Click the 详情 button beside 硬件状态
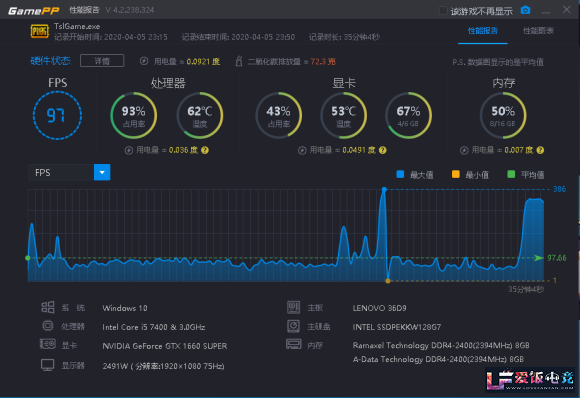The image size is (580, 398). pyautogui.click(x=102, y=61)
